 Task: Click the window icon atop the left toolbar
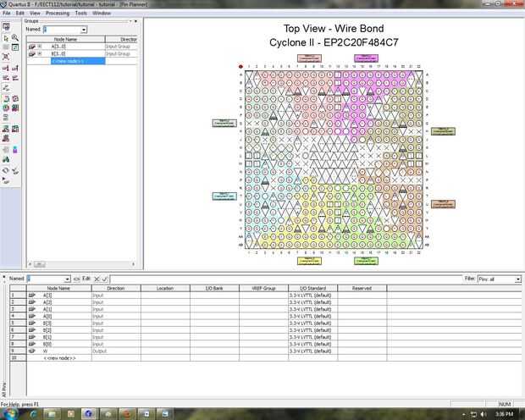pyautogui.click(x=6, y=27)
